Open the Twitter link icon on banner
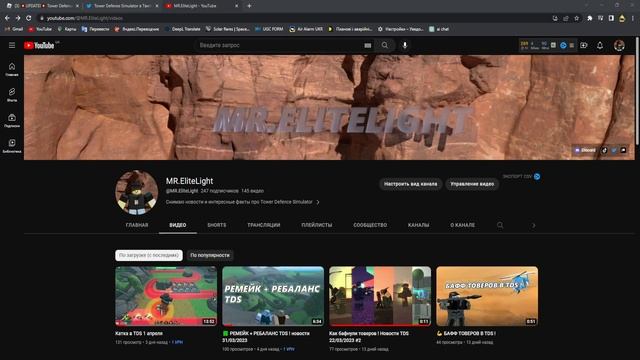 point(614,150)
